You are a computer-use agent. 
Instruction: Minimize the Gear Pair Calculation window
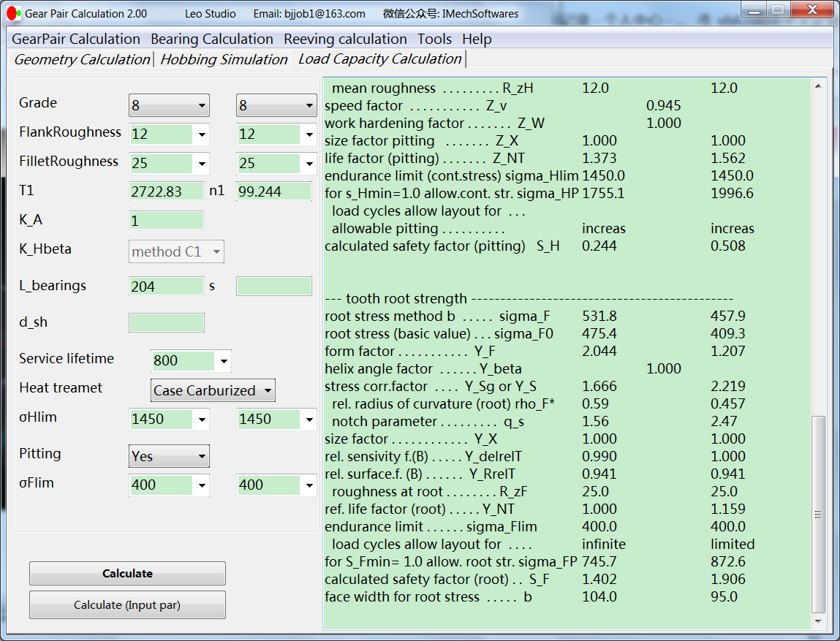[x=754, y=10]
